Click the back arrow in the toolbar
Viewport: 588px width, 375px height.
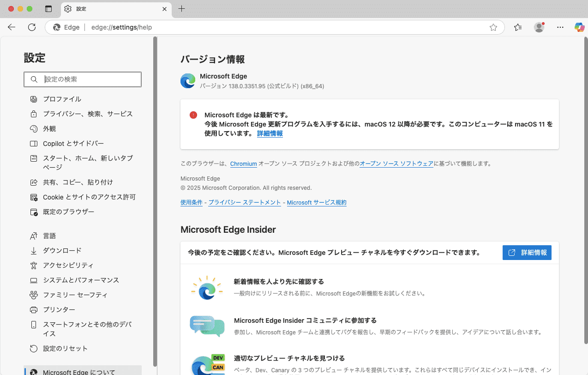12,27
